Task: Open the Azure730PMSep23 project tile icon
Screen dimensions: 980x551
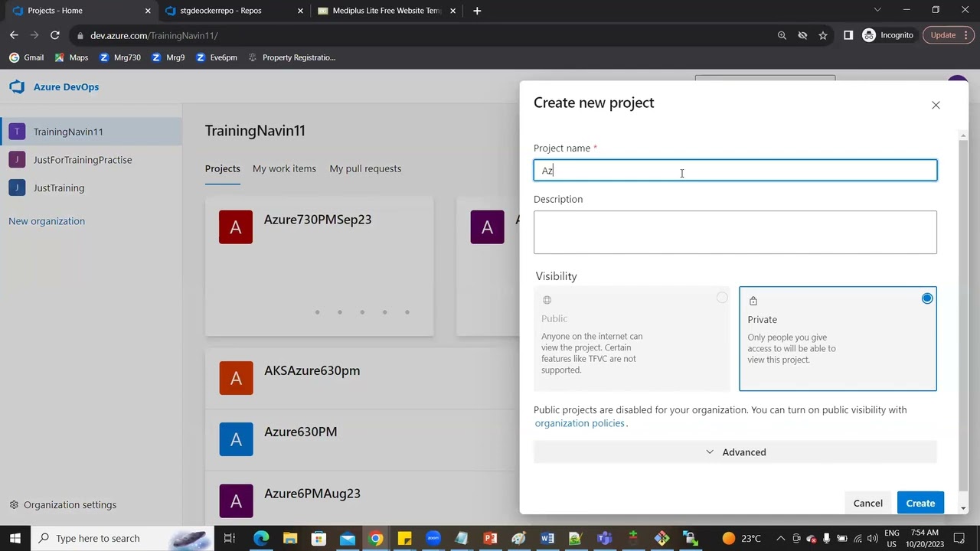Action: click(236, 227)
